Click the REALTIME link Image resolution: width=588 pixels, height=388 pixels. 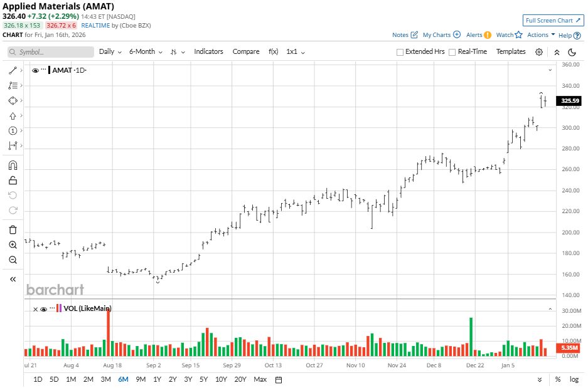95,26
